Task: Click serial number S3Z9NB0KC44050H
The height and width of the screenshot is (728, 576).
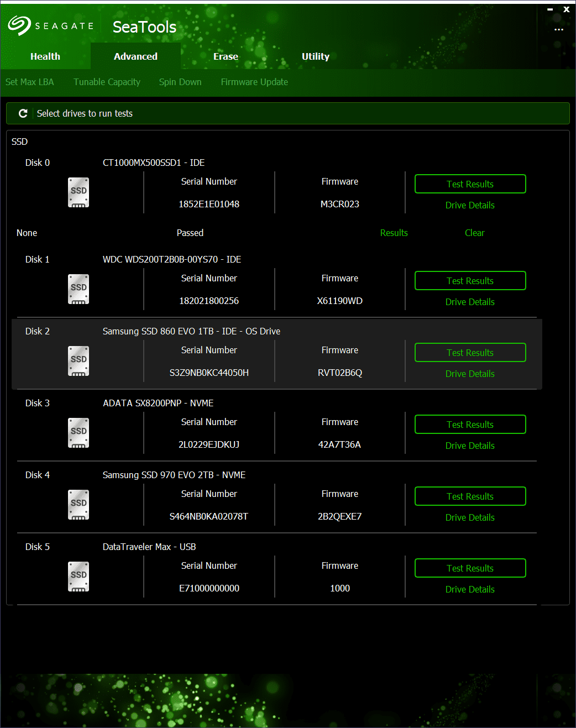Action: (209, 373)
